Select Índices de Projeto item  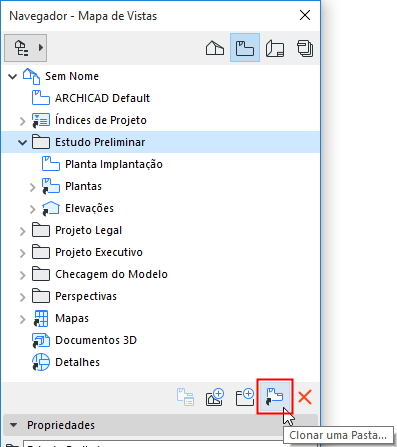(101, 120)
